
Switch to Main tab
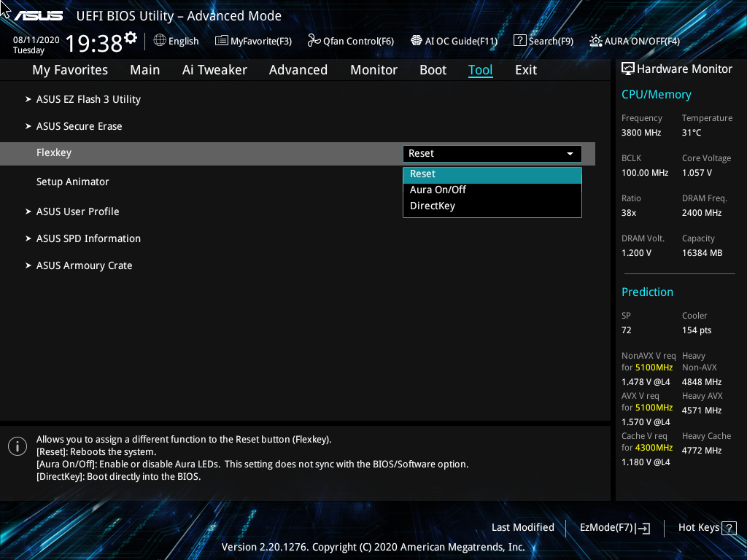point(145,70)
